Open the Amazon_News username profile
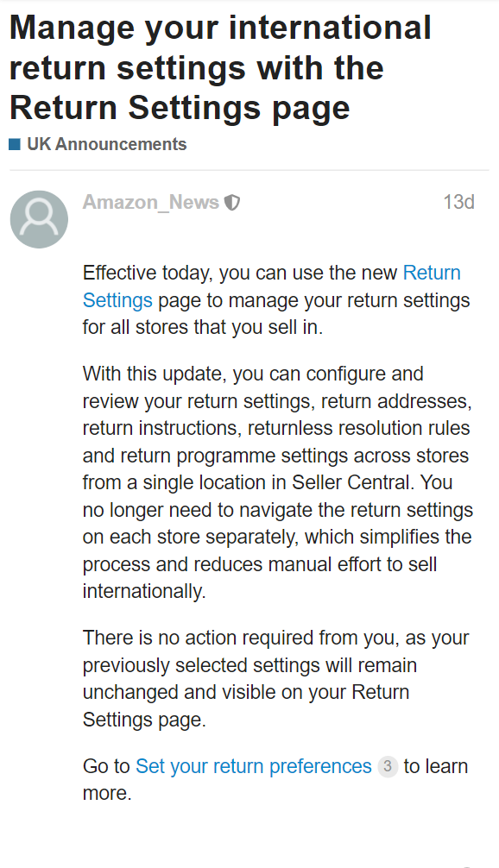The height and width of the screenshot is (868, 499). pyautogui.click(x=150, y=203)
